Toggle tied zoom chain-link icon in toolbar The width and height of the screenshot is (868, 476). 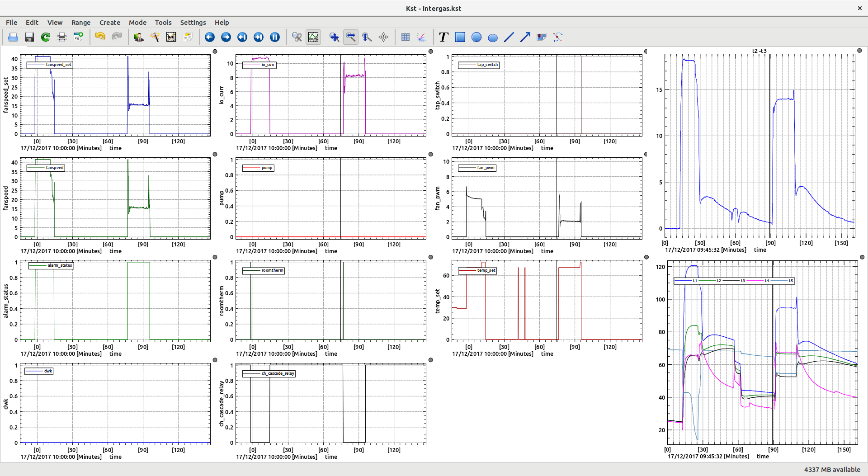click(297, 37)
